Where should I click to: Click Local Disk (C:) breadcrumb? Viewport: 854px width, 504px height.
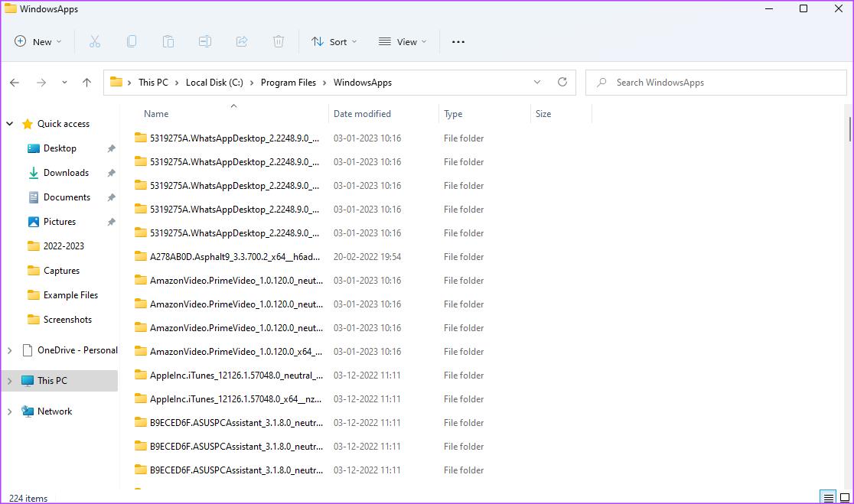coord(214,83)
